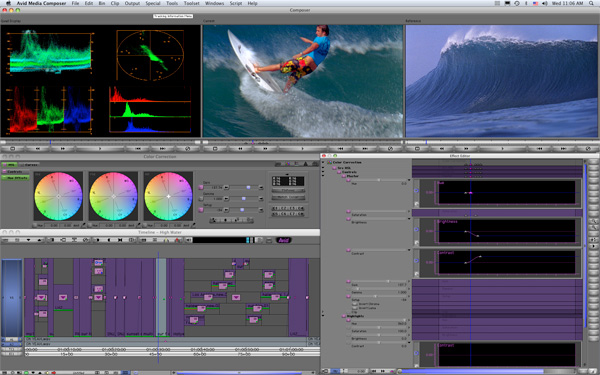Click color bucket C1
The image size is (600, 375).
[x=276, y=208]
